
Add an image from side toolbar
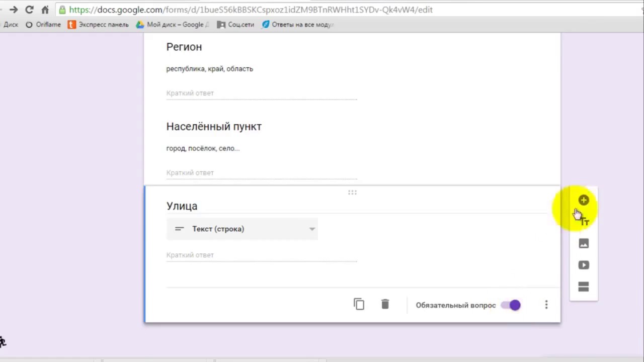[584, 244]
